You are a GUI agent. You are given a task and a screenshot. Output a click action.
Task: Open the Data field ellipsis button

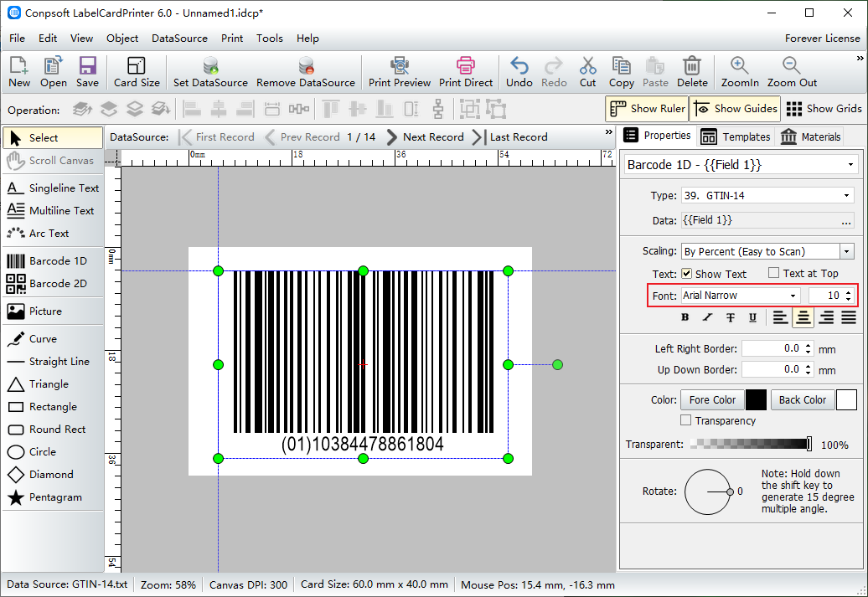846,221
